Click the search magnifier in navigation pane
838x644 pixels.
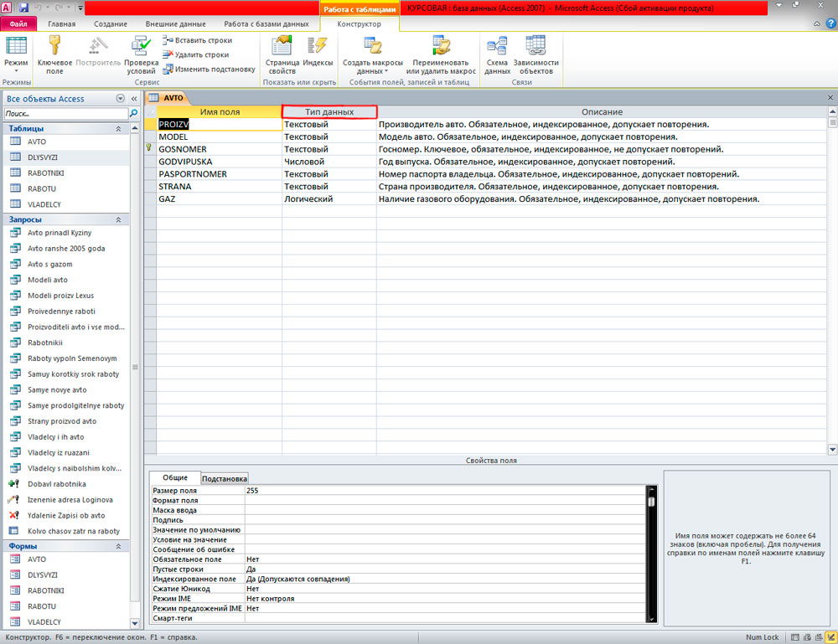point(133,113)
